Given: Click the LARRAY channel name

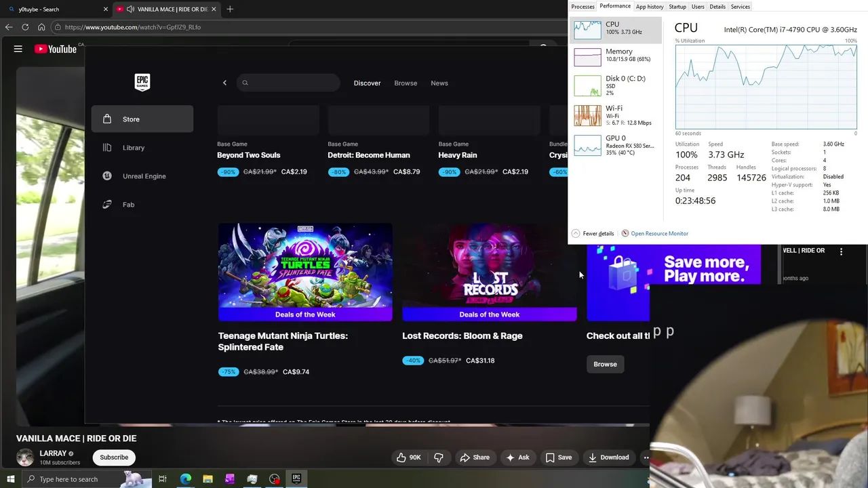Looking at the screenshot, I should click(53, 453).
